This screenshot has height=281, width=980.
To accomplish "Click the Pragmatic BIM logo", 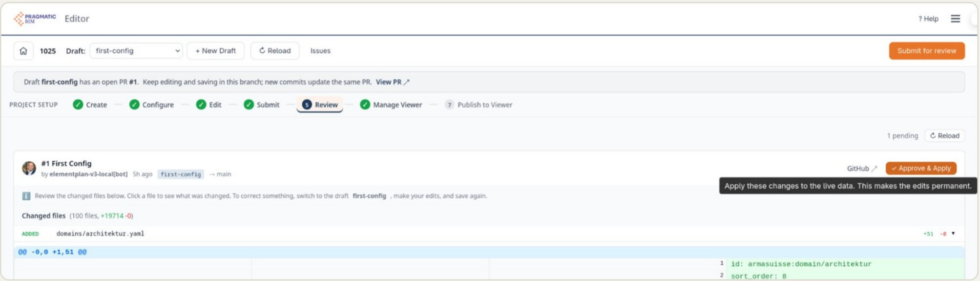I will pos(35,19).
